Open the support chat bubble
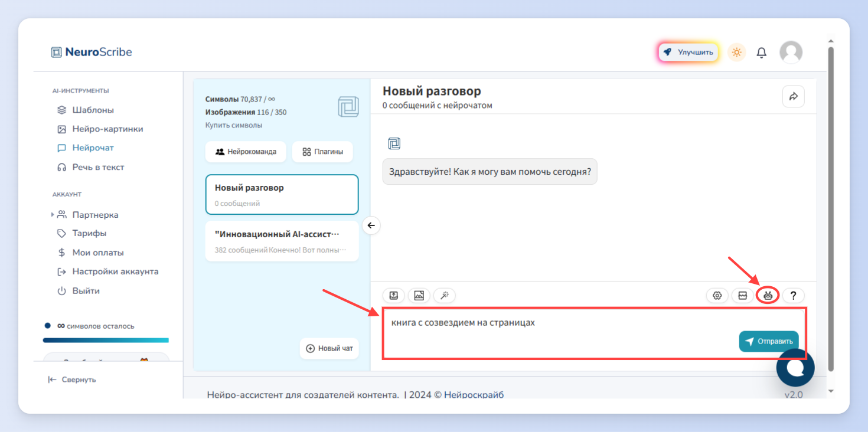 [x=795, y=367]
